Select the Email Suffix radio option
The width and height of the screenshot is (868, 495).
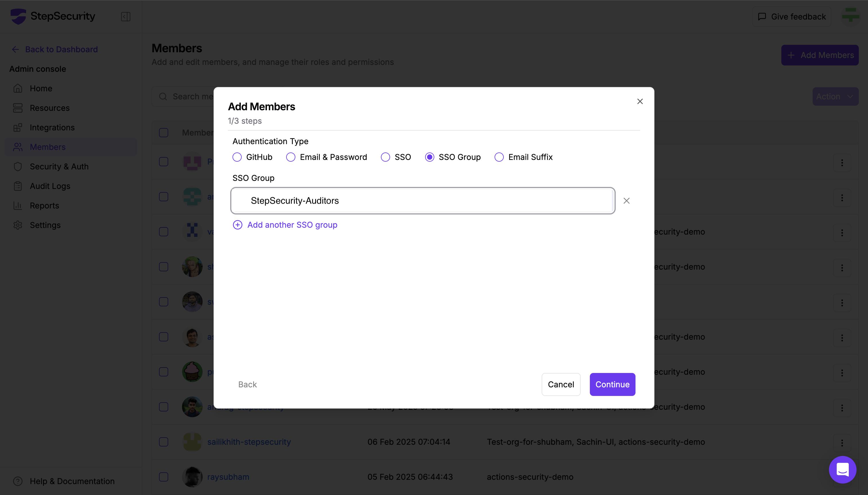click(499, 157)
